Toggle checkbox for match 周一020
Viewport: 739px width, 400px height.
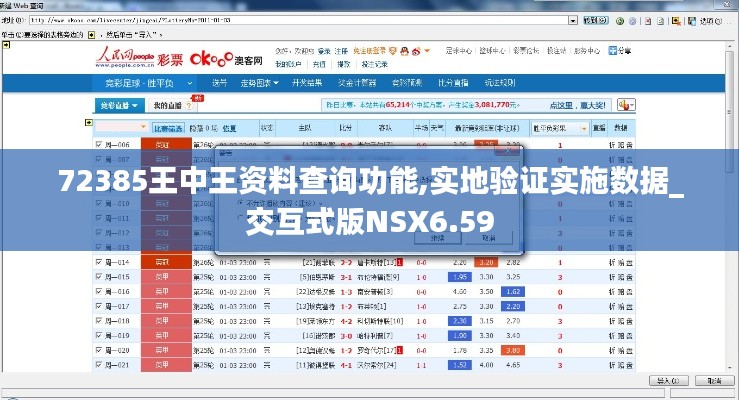99,350
